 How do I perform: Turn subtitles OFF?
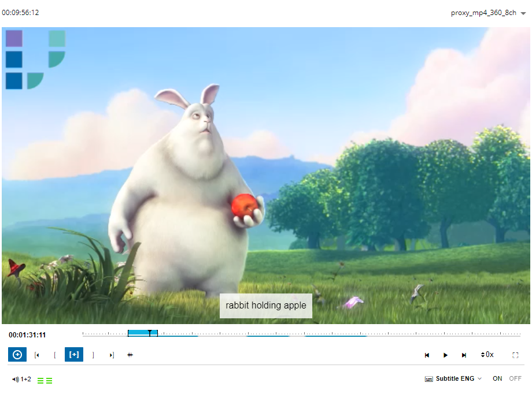tap(515, 378)
